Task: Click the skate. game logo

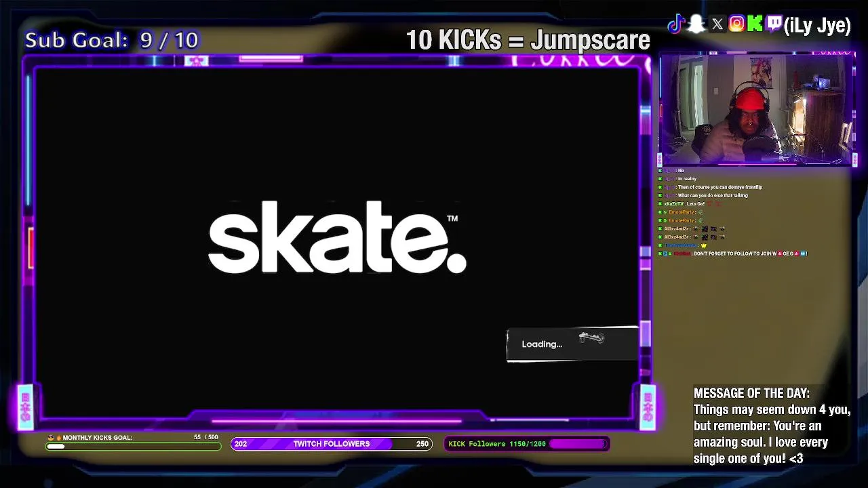Action: click(x=337, y=237)
